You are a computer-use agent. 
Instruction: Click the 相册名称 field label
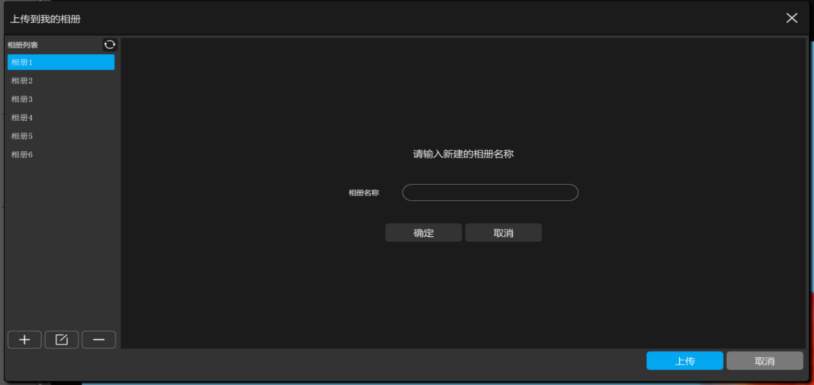(x=363, y=192)
